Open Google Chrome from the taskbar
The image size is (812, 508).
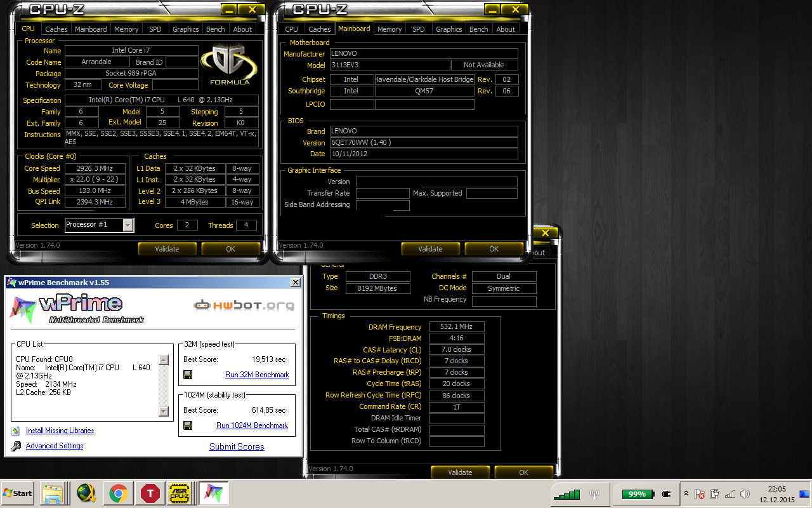[118, 493]
